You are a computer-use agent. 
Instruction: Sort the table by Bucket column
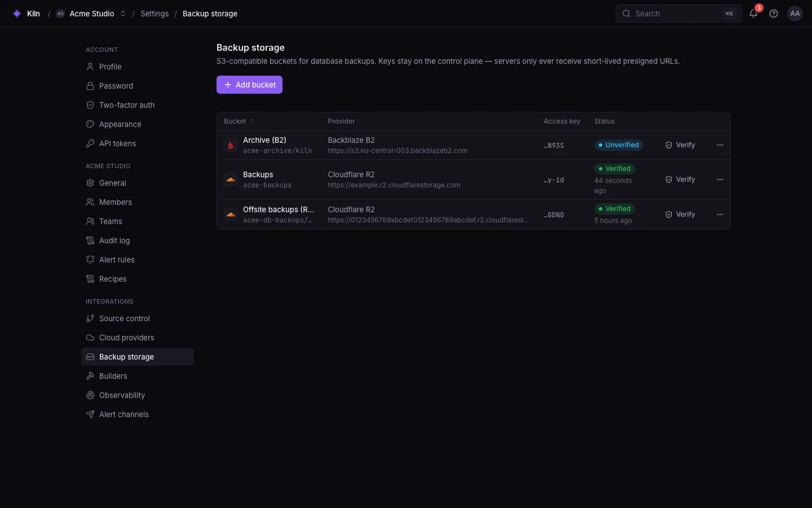coord(239,121)
